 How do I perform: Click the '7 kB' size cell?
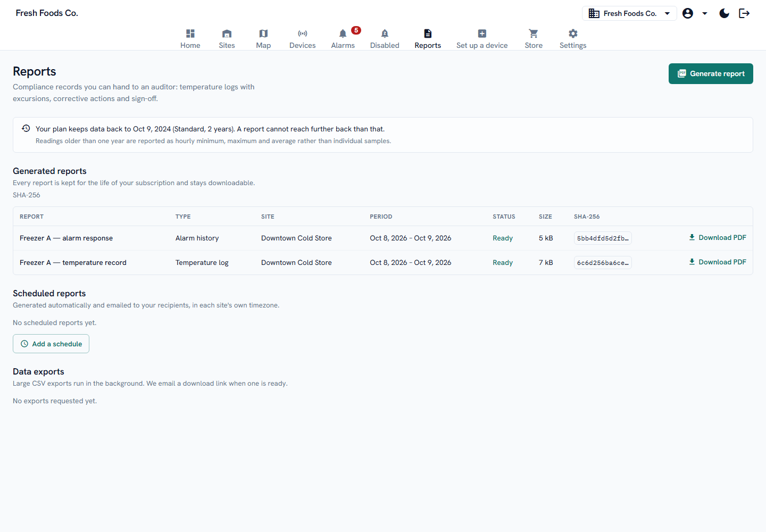[546, 263]
